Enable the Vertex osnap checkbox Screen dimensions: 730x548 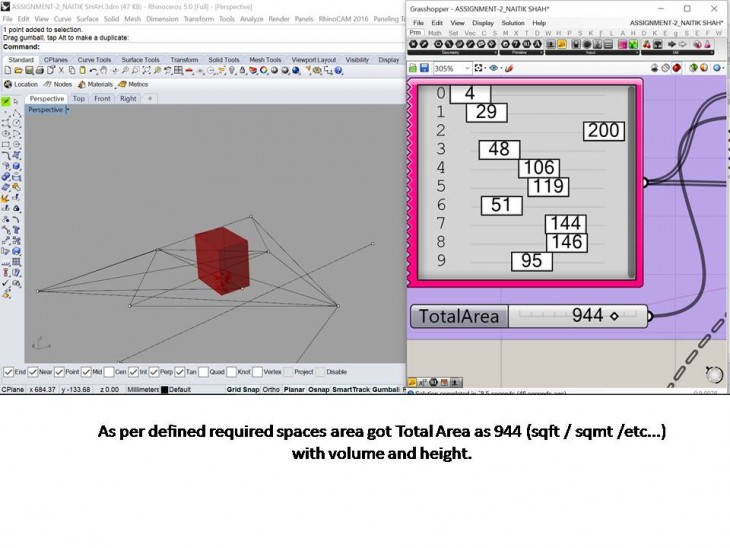click(257, 372)
